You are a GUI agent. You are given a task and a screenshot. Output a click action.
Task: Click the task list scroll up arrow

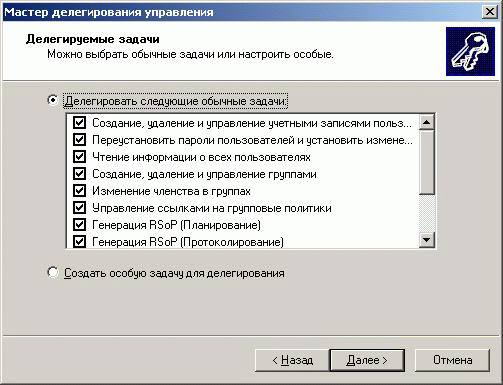click(426, 122)
